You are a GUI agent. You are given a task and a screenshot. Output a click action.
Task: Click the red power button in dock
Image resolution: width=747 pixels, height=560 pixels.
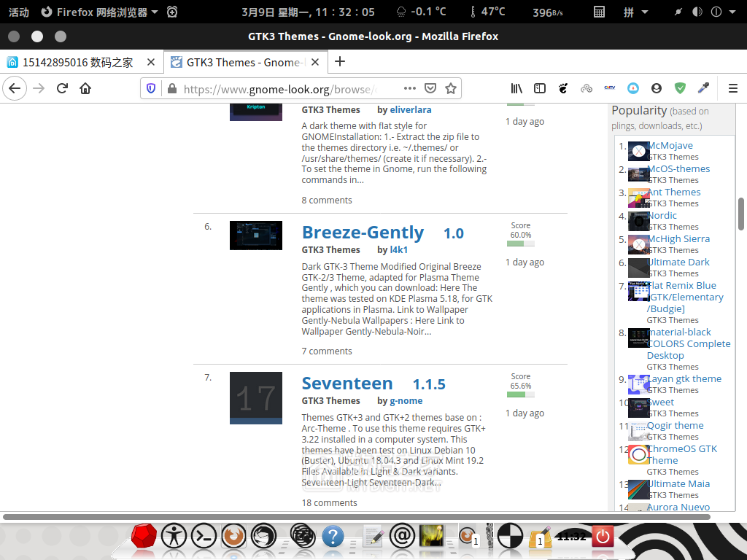pyautogui.click(x=603, y=536)
